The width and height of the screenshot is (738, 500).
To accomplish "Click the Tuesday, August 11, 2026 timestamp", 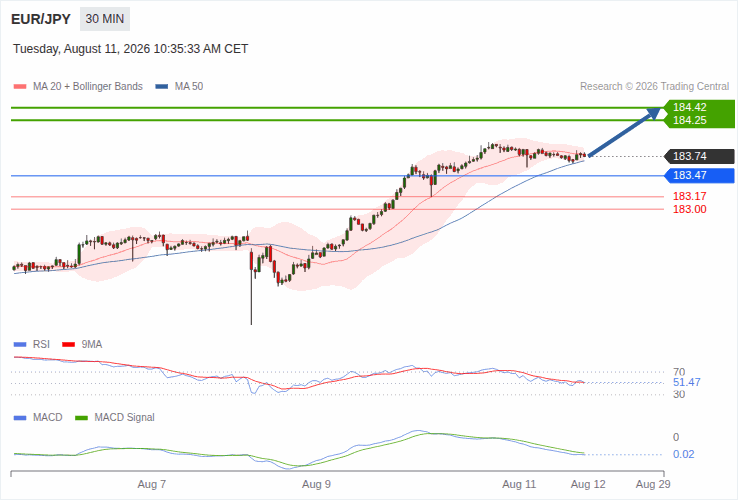I will [x=130, y=49].
